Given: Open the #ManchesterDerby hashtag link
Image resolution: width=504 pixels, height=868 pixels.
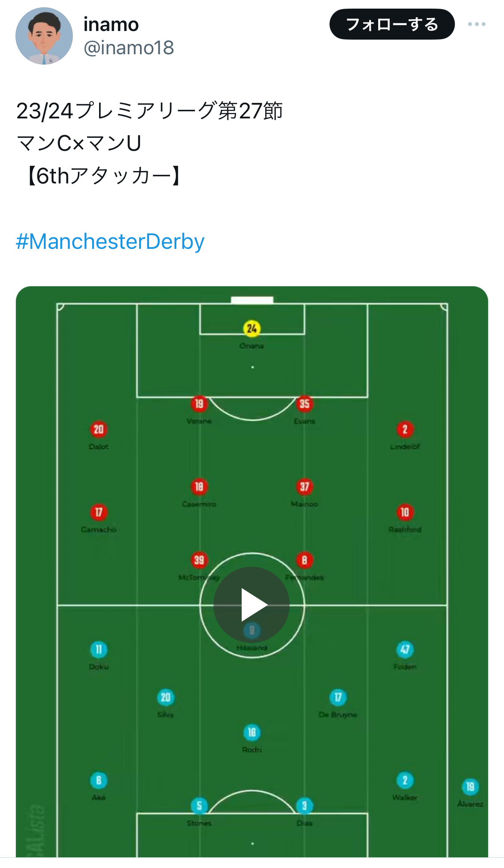Looking at the screenshot, I should click(x=110, y=242).
